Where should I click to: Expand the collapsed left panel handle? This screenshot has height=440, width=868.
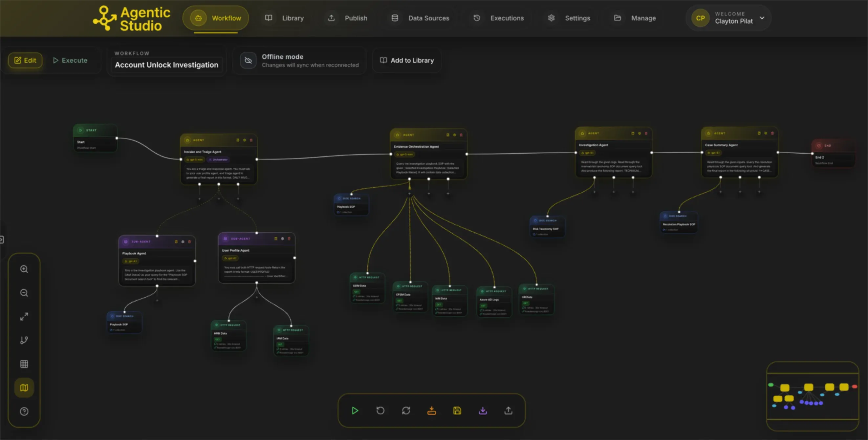2,240
